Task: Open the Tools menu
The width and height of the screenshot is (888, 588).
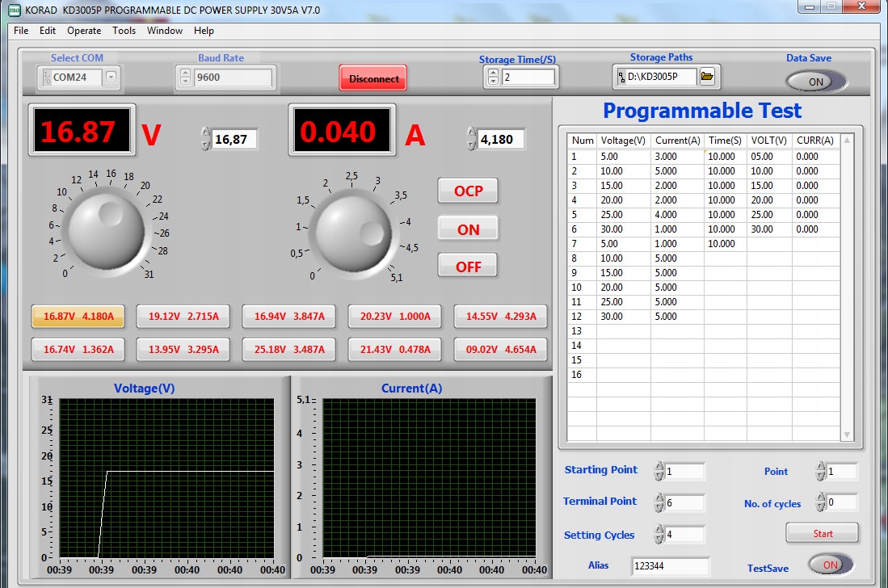Action: point(124,31)
